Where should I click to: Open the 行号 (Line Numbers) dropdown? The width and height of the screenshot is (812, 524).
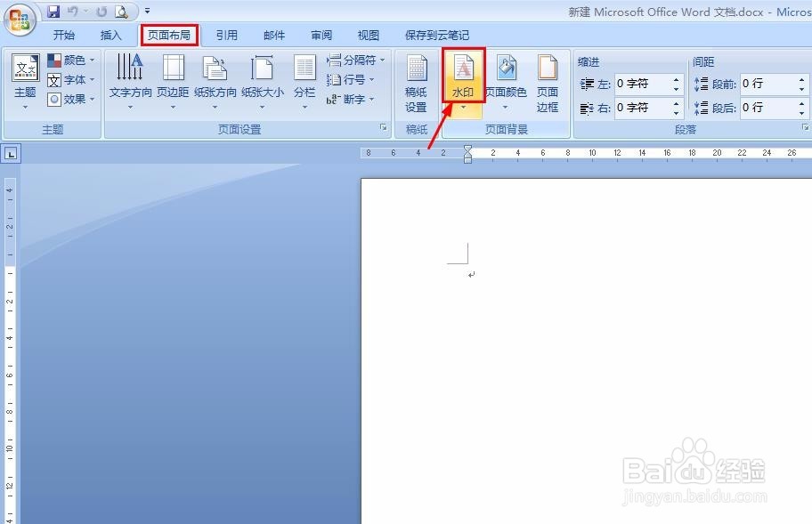353,78
